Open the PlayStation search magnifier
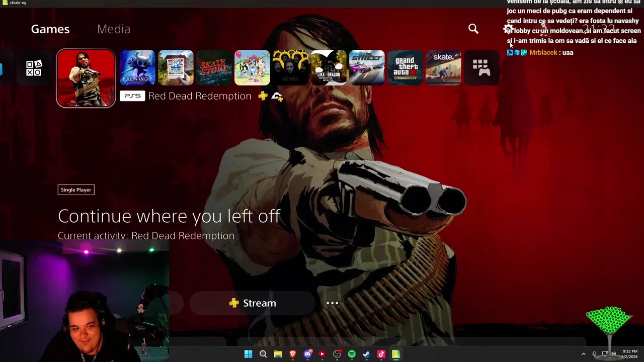644x362 pixels. tap(473, 29)
